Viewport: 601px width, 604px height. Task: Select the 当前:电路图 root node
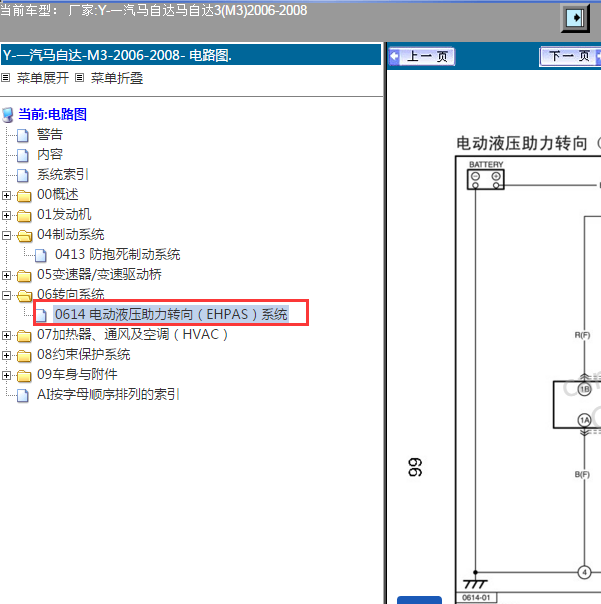[52, 114]
